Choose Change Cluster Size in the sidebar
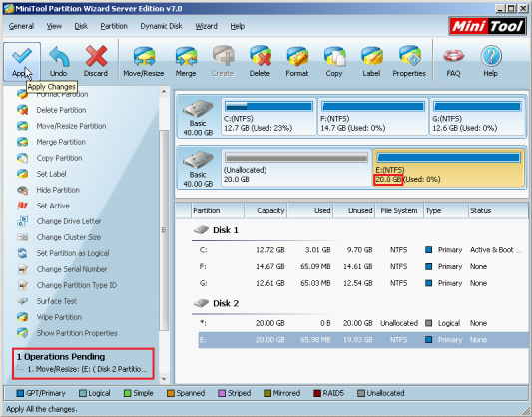532x417 pixels. tap(69, 237)
